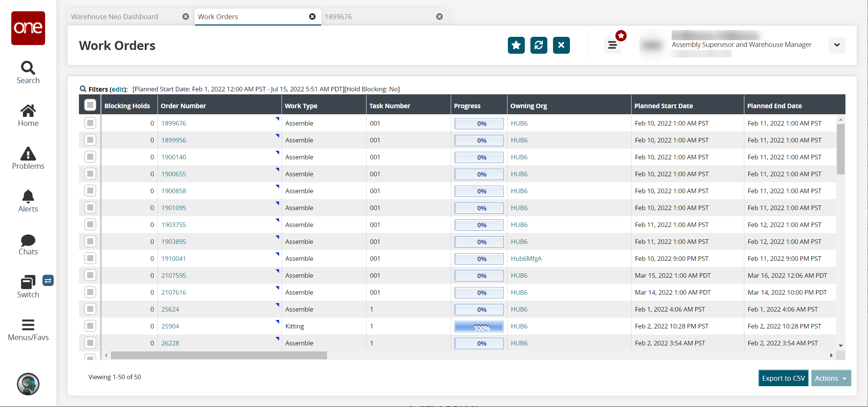868x407 pixels.
Task: Check the box for order 1899676
Action: [x=90, y=123]
